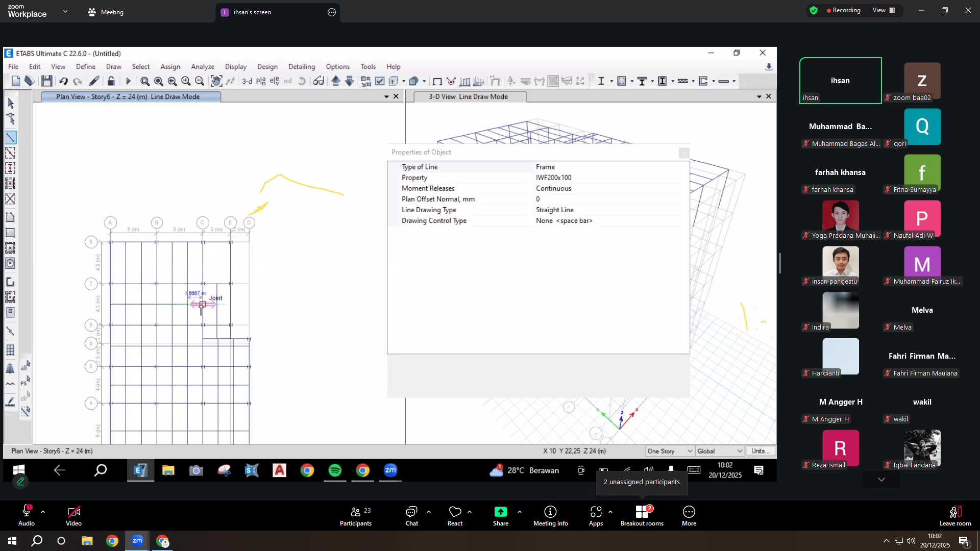
Task: Open the Zoom Chat panel
Action: [411, 515]
